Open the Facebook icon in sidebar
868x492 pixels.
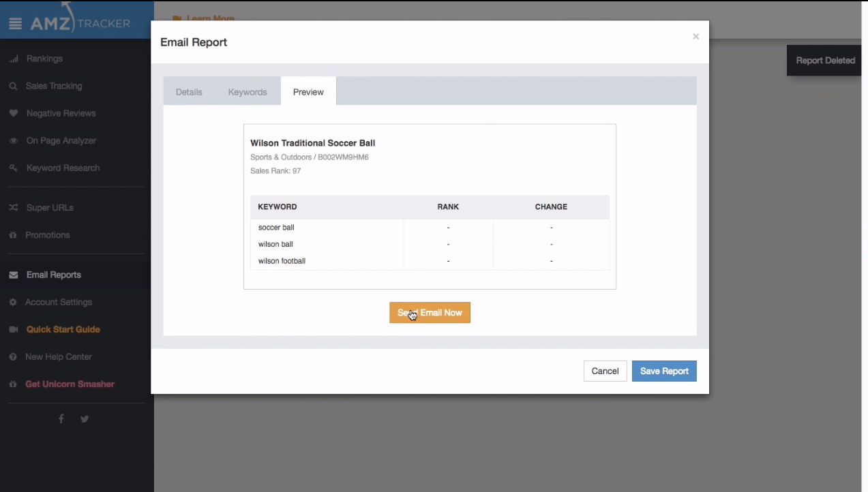point(61,419)
